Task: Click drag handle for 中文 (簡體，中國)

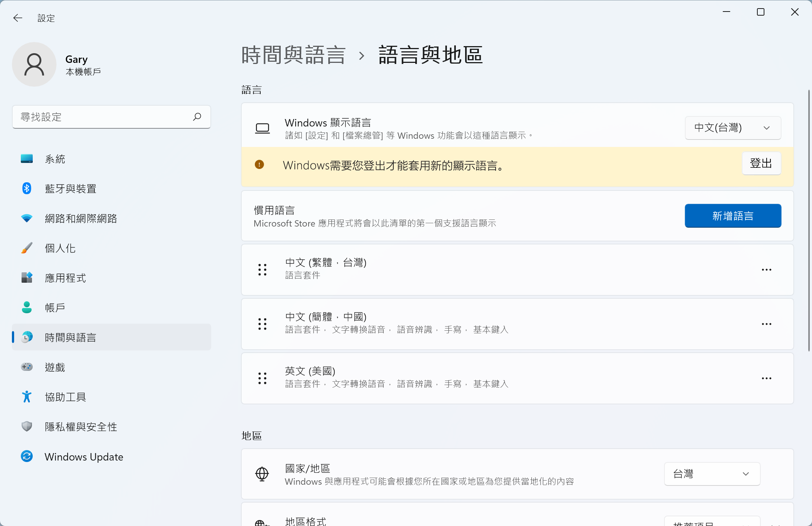Action: click(262, 324)
